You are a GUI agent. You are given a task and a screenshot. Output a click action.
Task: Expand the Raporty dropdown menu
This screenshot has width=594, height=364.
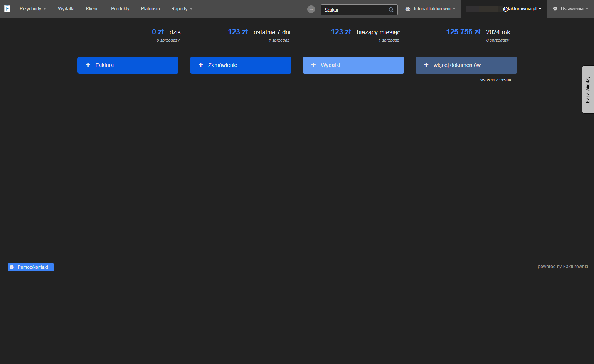pos(182,9)
